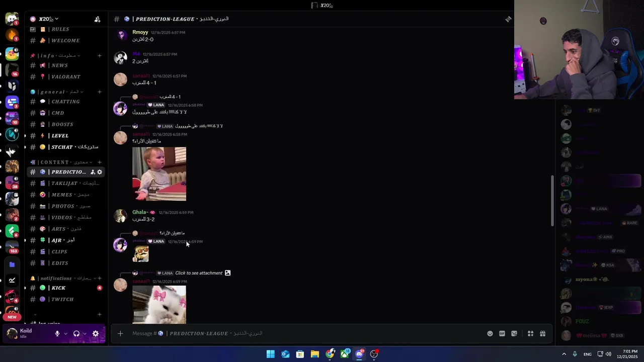Open the AJR channel
Screen dimensions: 644x362
pyautogui.click(x=65, y=240)
